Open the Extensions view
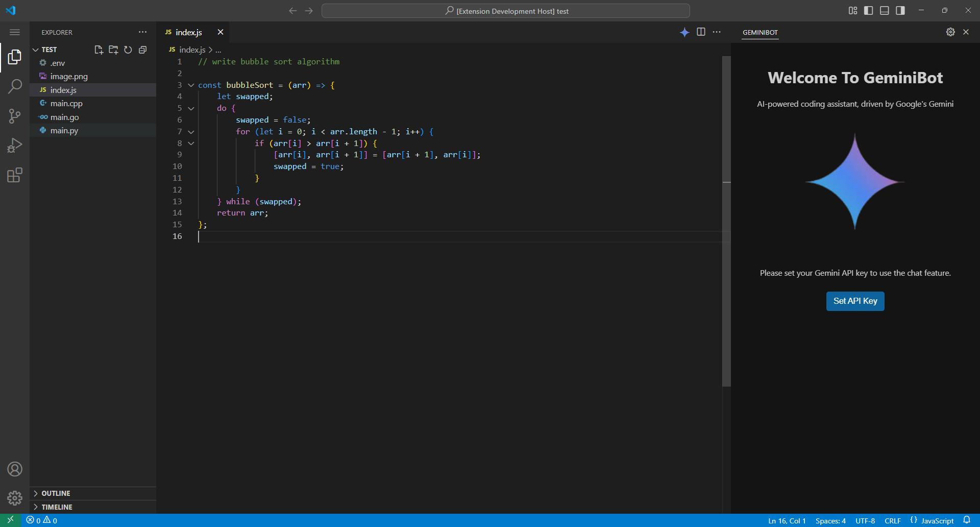The height and width of the screenshot is (527, 980). point(15,175)
